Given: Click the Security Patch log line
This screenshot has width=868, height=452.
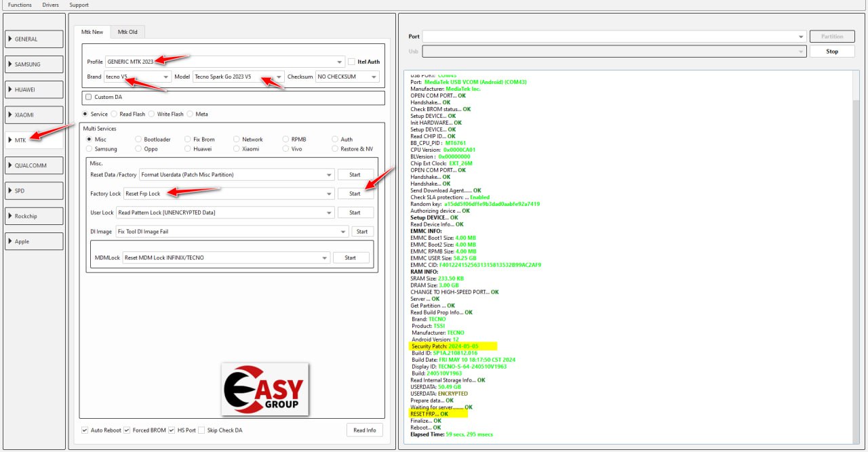Looking at the screenshot, I should [x=445, y=346].
